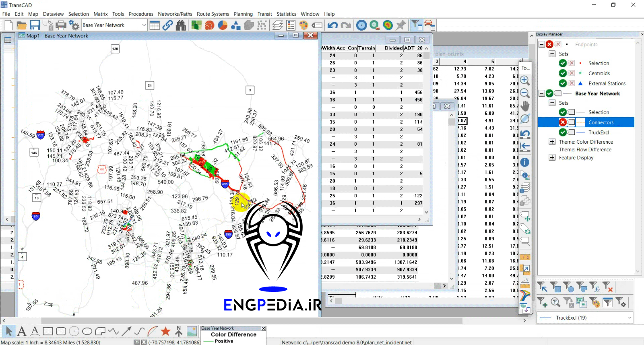This screenshot has height=345, width=644.
Task: Click the clear selection filter icon
Action: pos(608,287)
